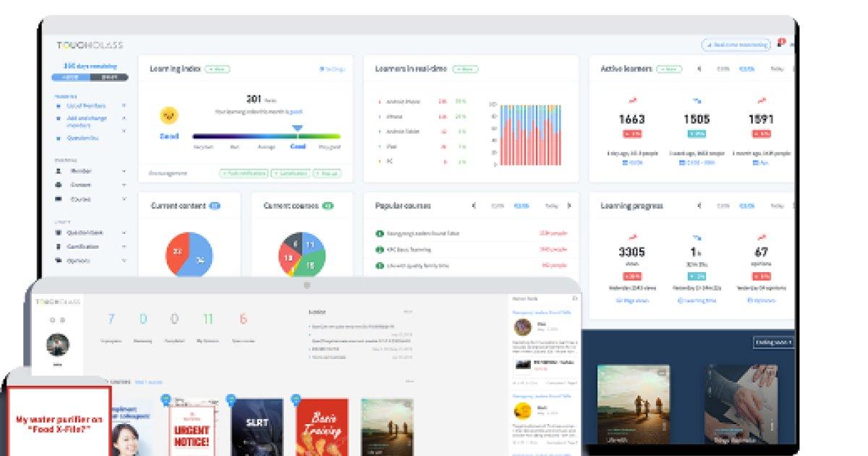The image size is (868, 456).
Task: Click the smiley face Learning Index icon
Action: 169,115
